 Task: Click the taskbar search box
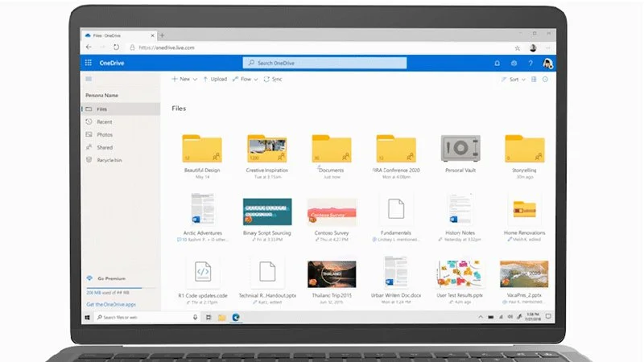tap(147, 317)
